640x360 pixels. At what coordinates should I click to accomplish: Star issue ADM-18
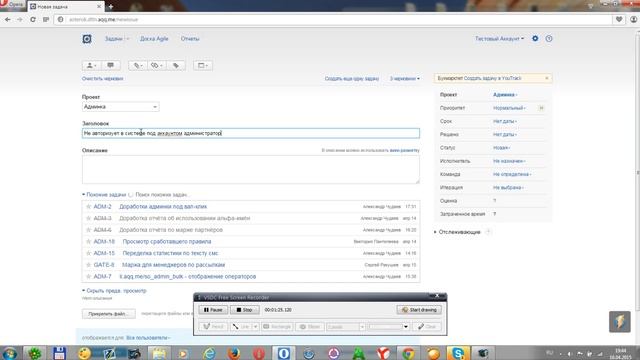[x=88, y=242]
